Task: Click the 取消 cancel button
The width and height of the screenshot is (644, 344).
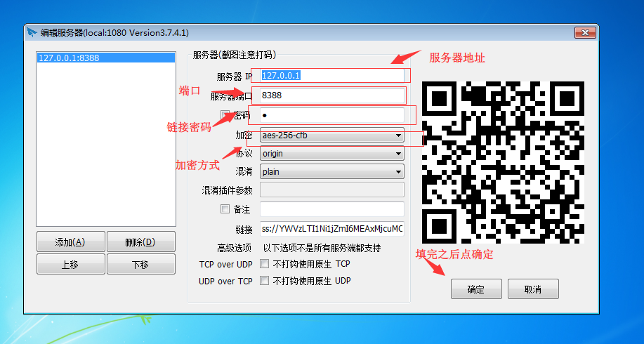Action: [x=533, y=289]
